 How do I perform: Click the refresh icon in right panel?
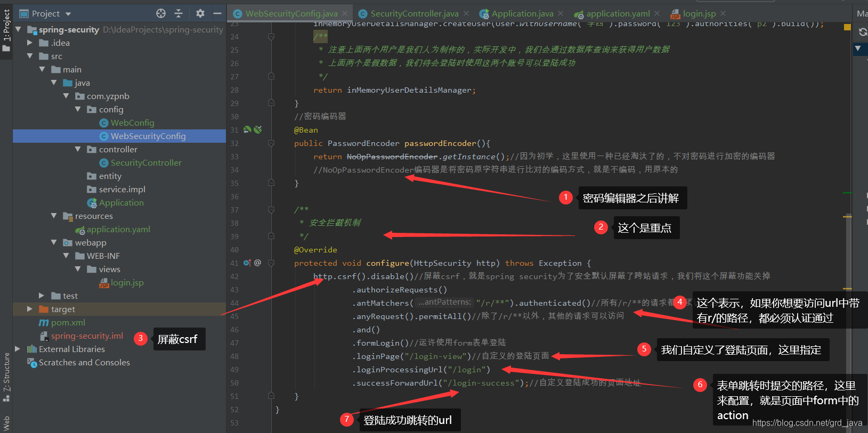[x=863, y=32]
